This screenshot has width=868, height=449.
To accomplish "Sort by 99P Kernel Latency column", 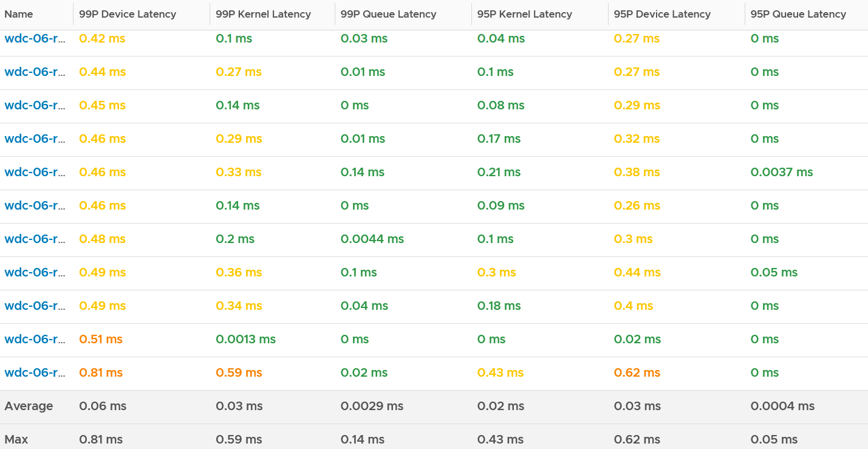I will [x=263, y=14].
